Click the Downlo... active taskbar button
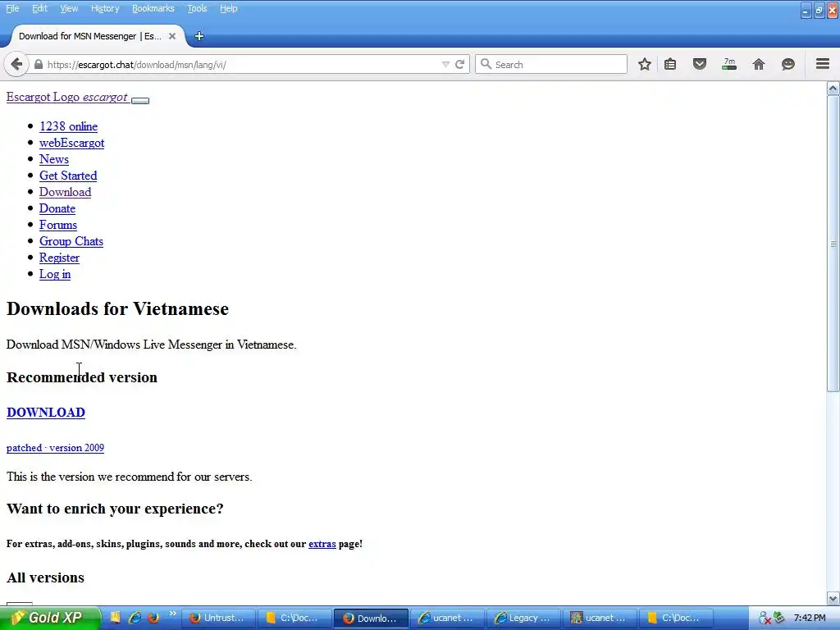 pos(372,618)
